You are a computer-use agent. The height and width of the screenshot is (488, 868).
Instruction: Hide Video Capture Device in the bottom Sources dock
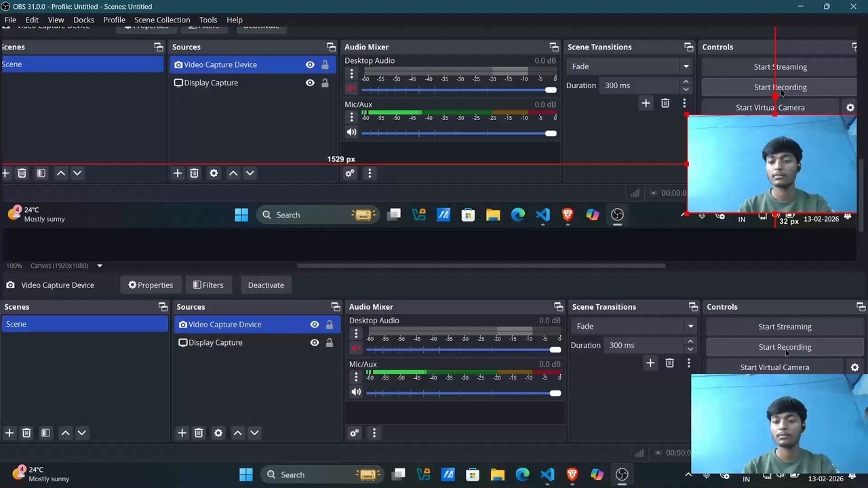[x=315, y=325]
